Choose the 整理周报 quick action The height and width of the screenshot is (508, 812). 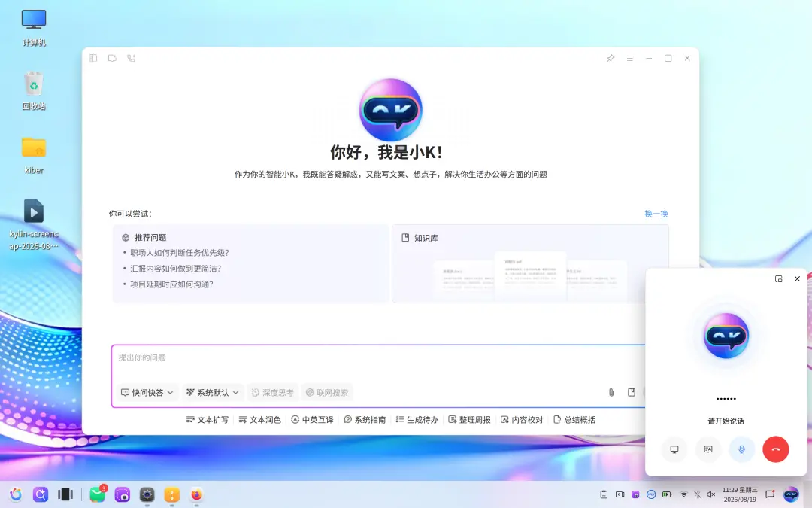tap(469, 419)
